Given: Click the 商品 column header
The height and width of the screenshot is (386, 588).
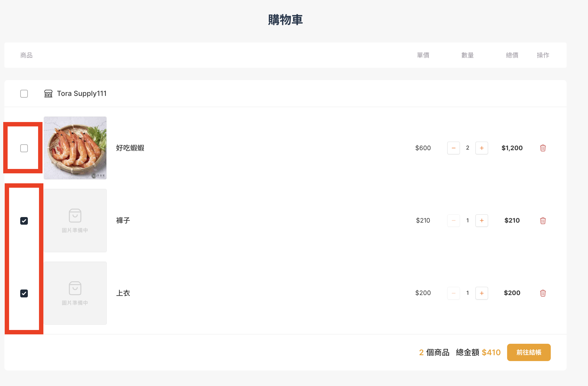Looking at the screenshot, I should [x=26, y=55].
